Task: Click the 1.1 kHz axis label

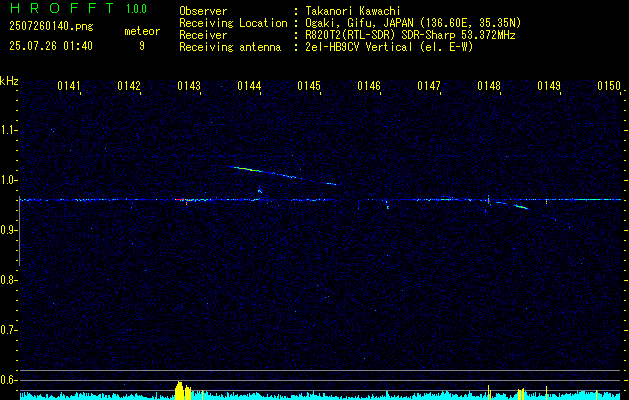Action: pyautogui.click(x=8, y=130)
